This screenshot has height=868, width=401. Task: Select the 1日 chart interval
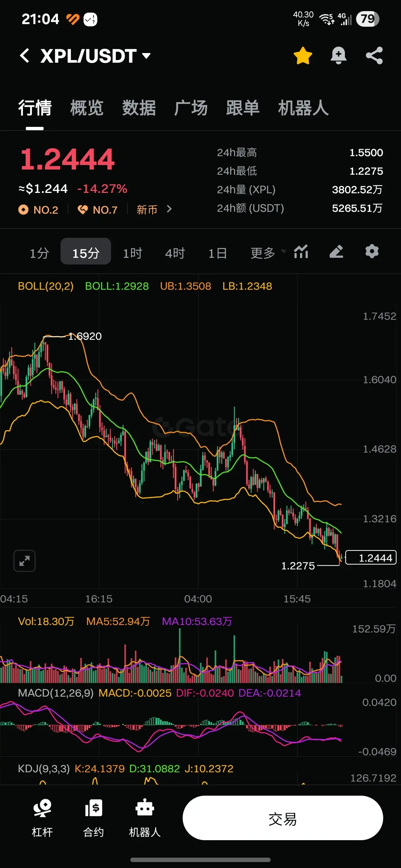pyautogui.click(x=218, y=253)
